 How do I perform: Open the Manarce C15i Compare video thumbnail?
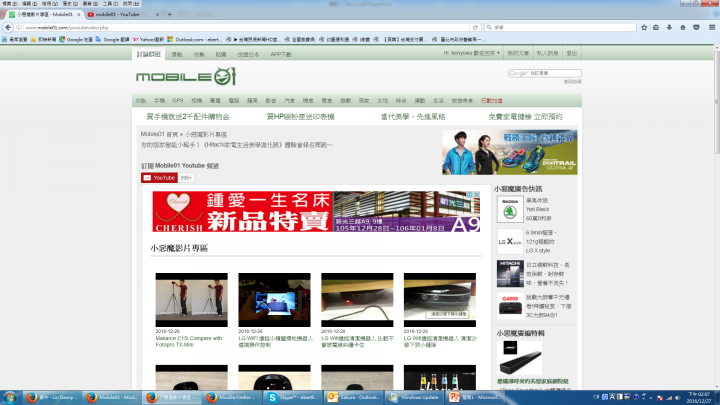191,300
